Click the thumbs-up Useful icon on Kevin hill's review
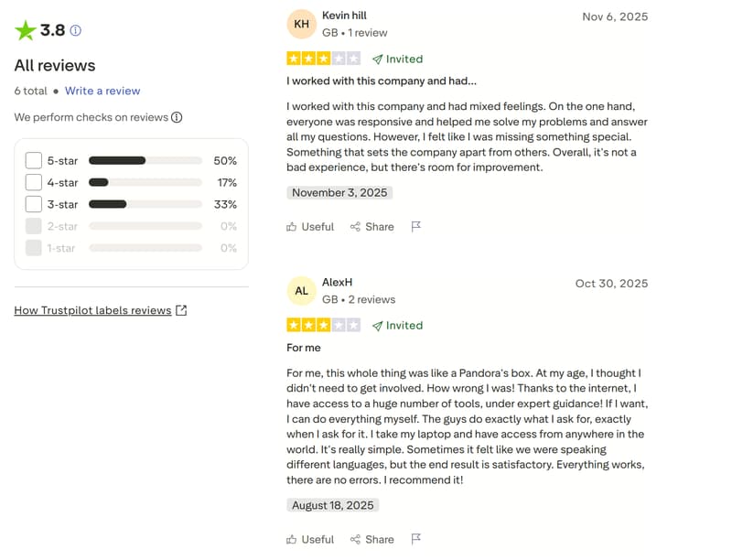This screenshot has width=732, height=560. 292,227
